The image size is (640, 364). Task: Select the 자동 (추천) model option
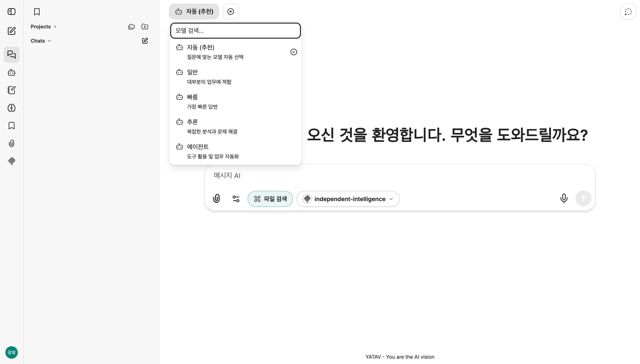(236, 52)
